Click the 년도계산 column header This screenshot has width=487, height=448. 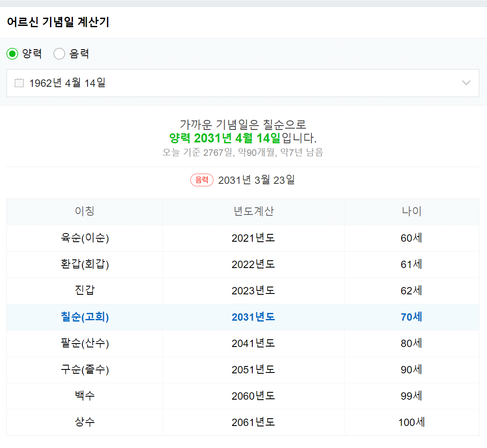pyautogui.click(x=253, y=212)
